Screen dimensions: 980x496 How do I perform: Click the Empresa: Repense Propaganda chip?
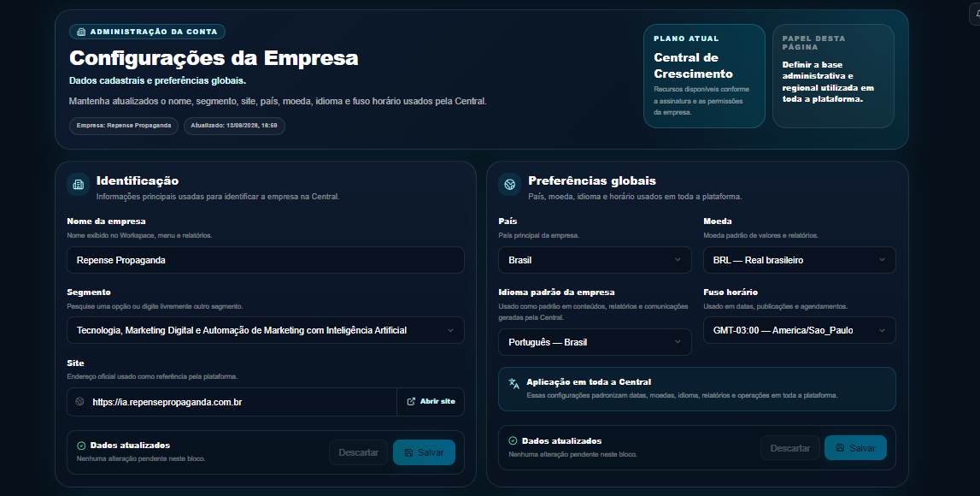(124, 126)
